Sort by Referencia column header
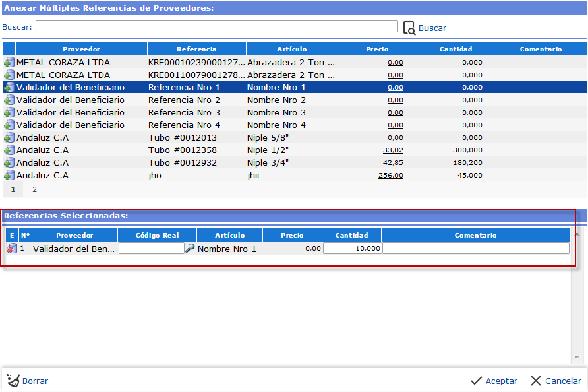 pyautogui.click(x=196, y=49)
